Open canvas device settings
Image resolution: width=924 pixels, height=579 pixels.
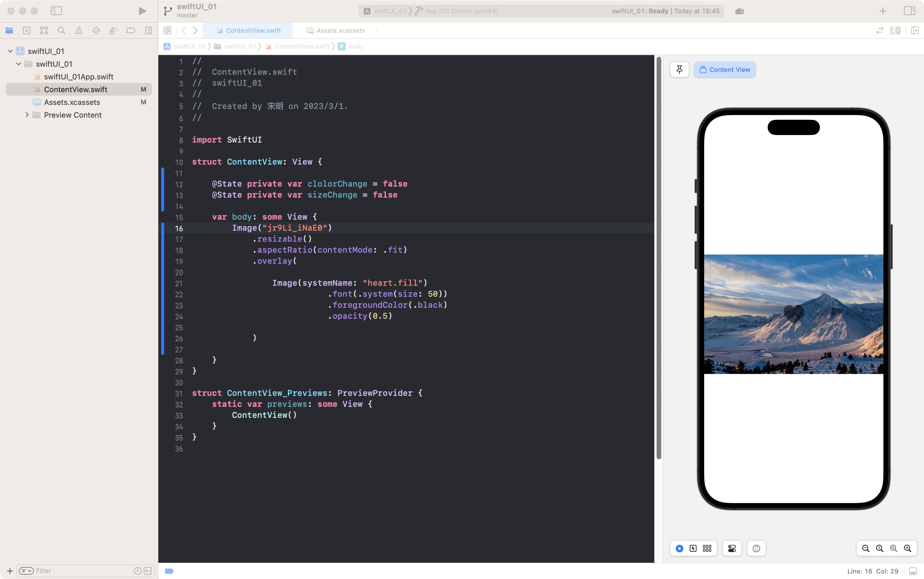pyautogui.click(x=732, y=548)
